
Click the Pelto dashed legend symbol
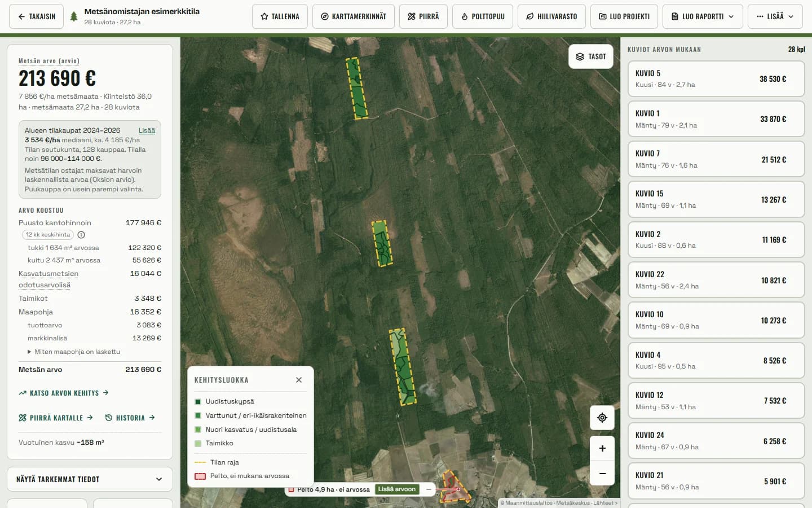(200, 476)
